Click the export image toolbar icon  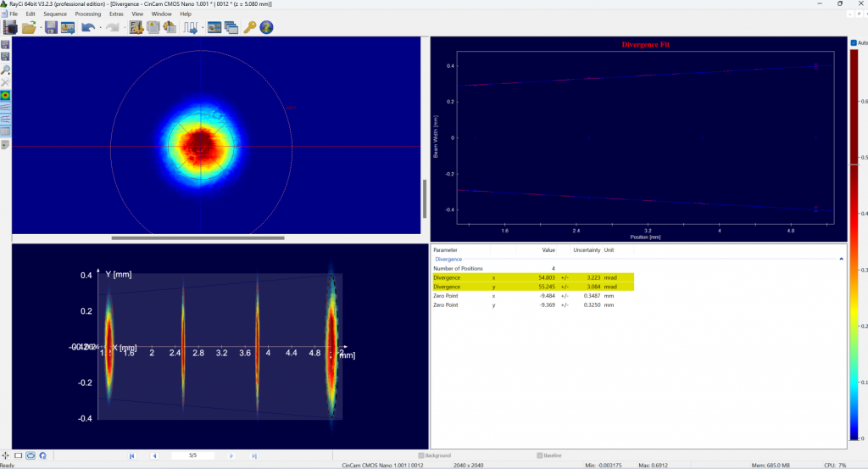point(68,27)
